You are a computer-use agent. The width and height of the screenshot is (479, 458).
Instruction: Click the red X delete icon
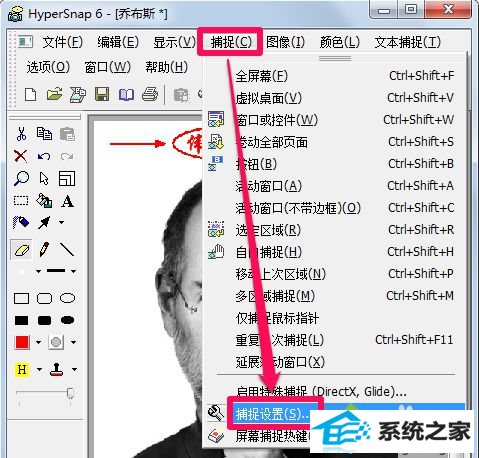21,156
